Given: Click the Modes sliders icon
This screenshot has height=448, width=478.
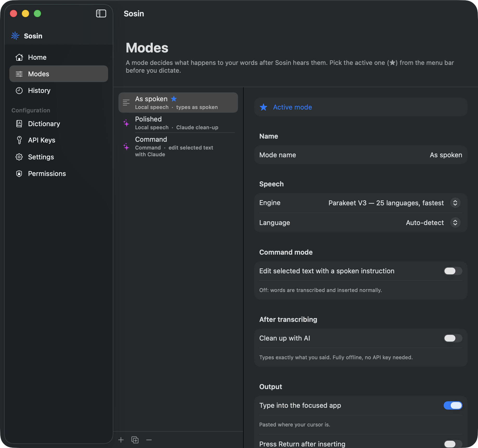Looking at the screenshot, I should 19,74.
